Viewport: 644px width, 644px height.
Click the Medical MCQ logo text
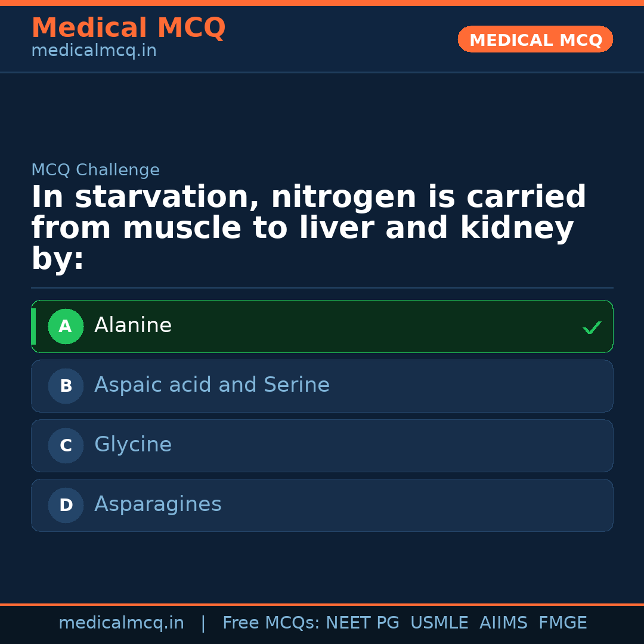coord(128,27)
